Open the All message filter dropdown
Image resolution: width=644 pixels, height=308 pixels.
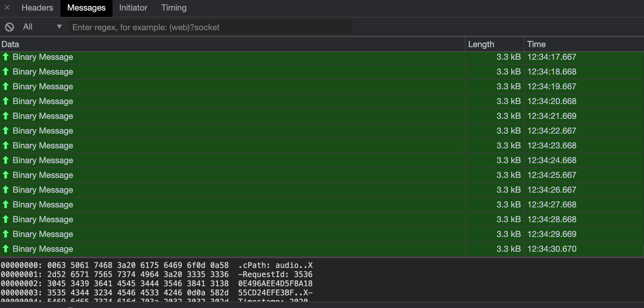pyautogui.click(x=42, y=27)
